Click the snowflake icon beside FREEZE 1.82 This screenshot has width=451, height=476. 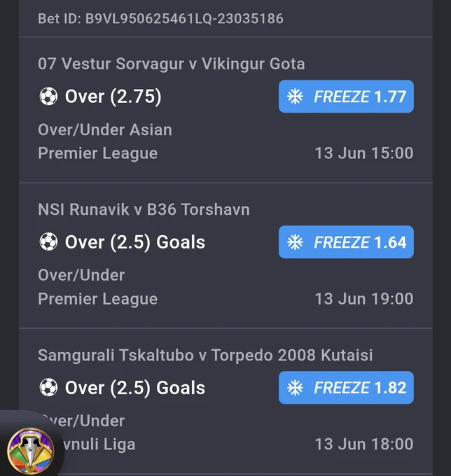click(x=295, y=388)
